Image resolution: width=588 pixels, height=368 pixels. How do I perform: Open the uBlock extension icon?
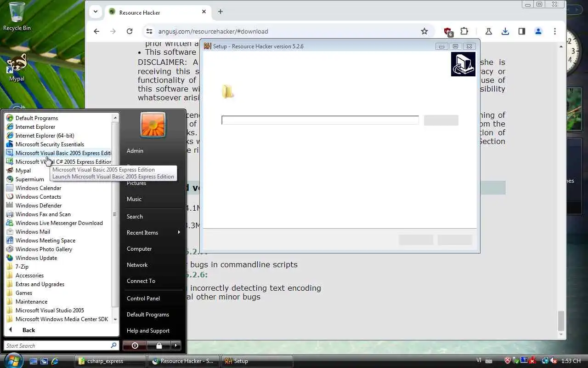[x=448, y=31]
